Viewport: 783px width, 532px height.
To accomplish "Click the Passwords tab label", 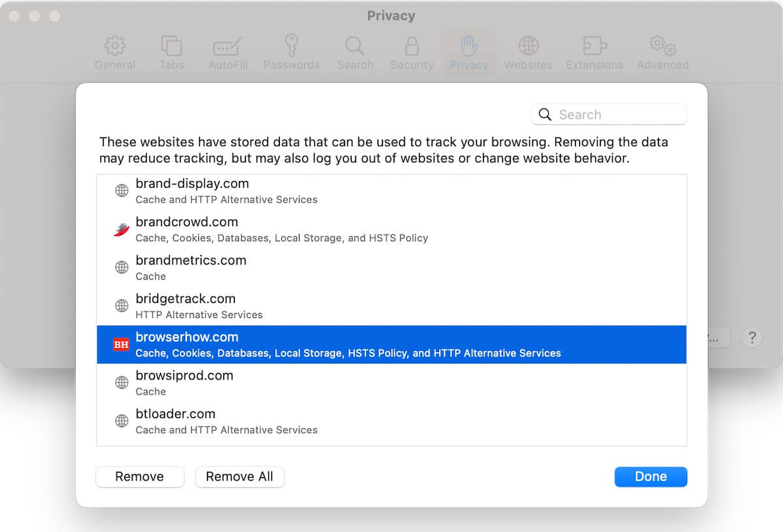I will pyautogui.click(x=292, y=65).
